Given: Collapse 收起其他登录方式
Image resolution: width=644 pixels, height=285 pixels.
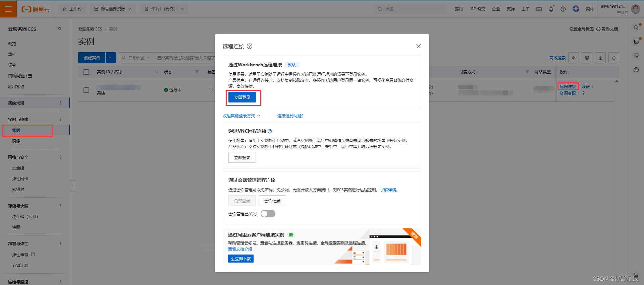Looking at the screenshot, I should 241,116.
